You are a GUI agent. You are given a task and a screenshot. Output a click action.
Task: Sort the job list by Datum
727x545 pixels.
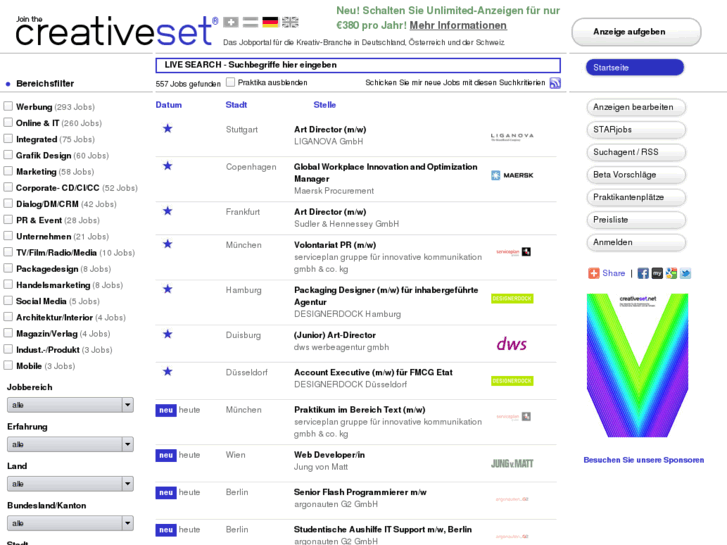[168, 105]
